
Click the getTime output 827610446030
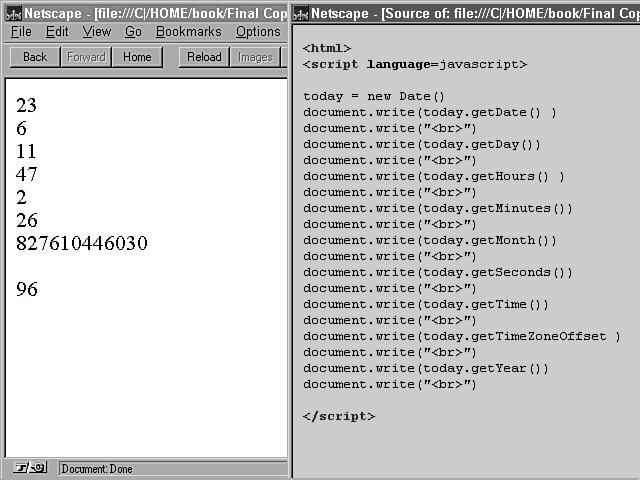[x=82, y=243]
